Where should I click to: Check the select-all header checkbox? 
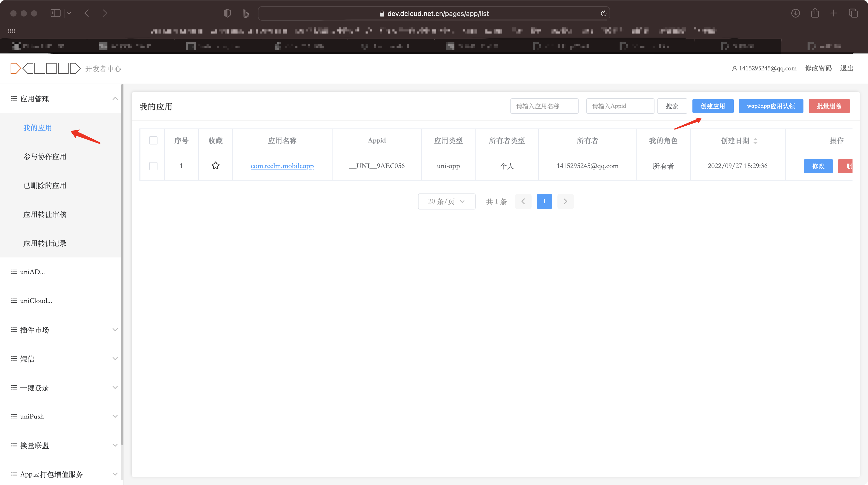pos(153,140)
